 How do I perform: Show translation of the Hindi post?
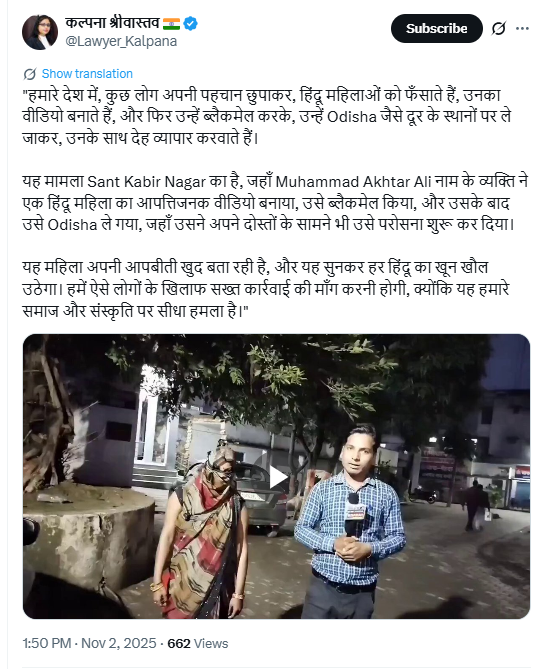click(x=87, y=74)
